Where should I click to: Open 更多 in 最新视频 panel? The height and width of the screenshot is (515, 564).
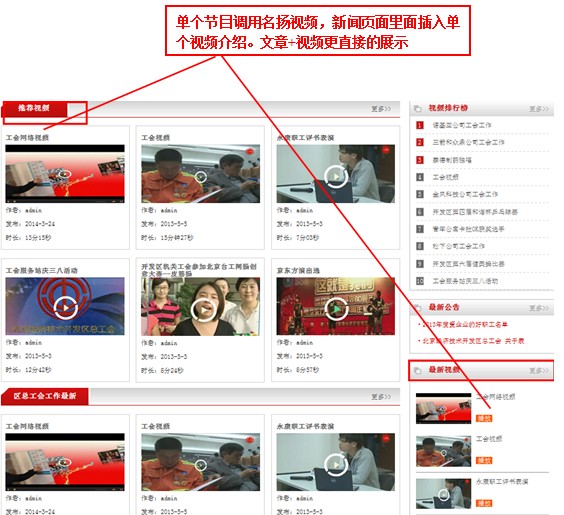539,370
